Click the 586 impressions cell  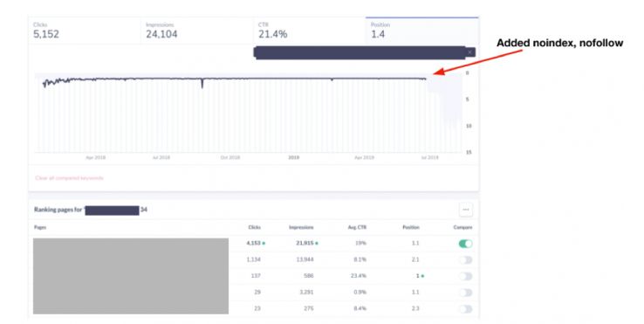308,276
